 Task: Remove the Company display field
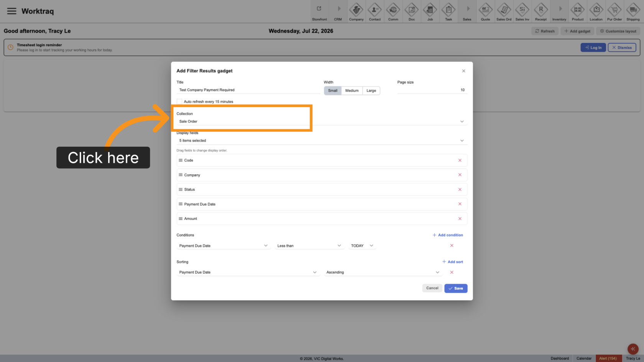[460, 175]
